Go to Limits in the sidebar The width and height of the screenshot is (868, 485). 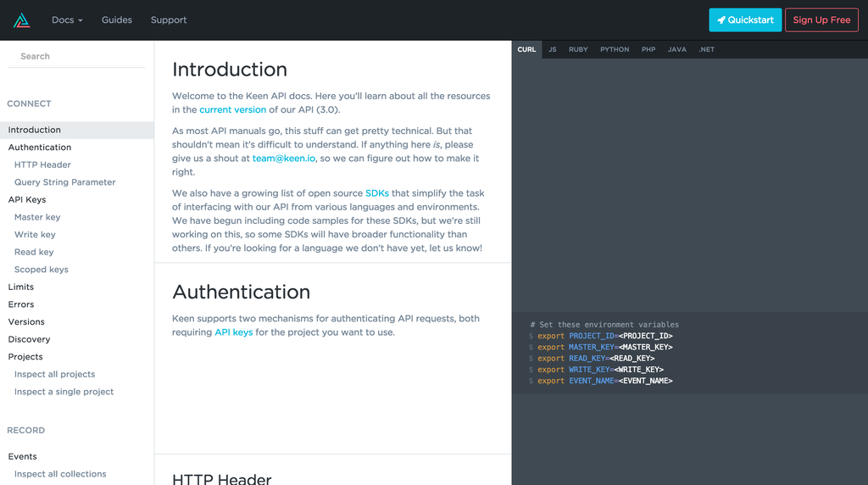(21, 287)
